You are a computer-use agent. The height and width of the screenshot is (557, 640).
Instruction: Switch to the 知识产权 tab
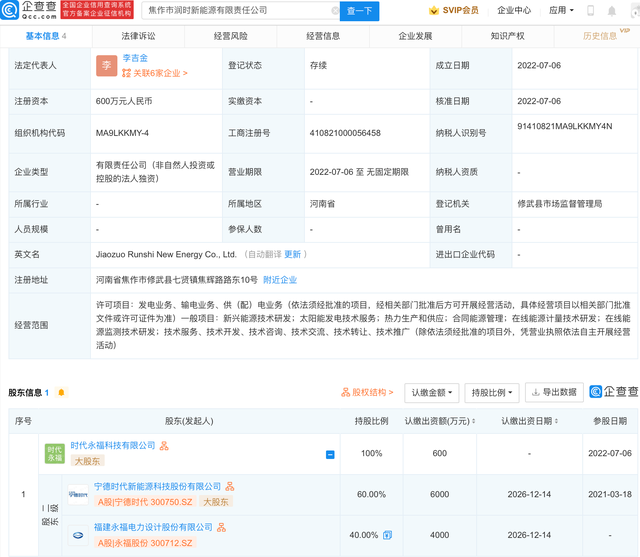pyautogui.click(x=507, y=35)
